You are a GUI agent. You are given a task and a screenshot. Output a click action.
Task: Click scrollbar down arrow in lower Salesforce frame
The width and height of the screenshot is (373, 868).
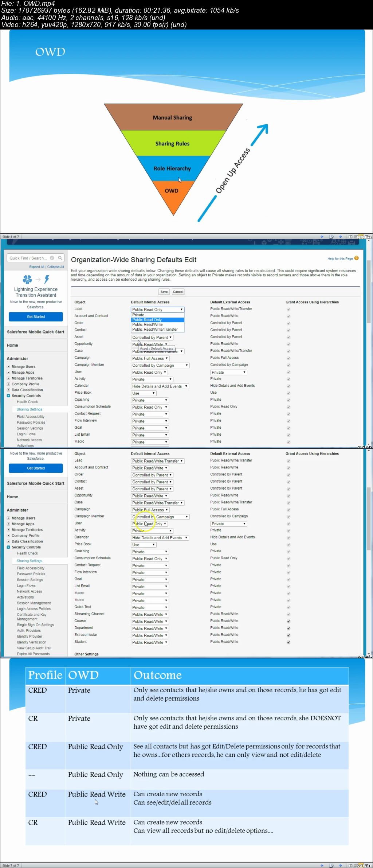tap(369, 654)
